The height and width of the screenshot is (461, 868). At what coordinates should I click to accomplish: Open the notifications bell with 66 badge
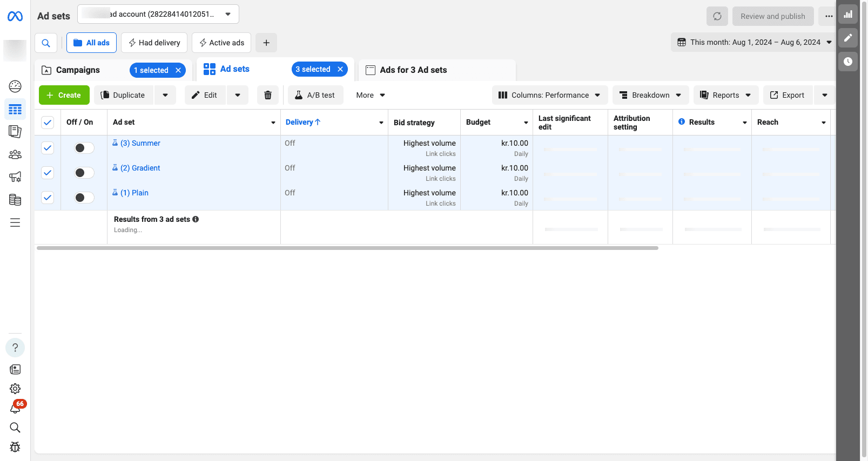tap(15, 408)
